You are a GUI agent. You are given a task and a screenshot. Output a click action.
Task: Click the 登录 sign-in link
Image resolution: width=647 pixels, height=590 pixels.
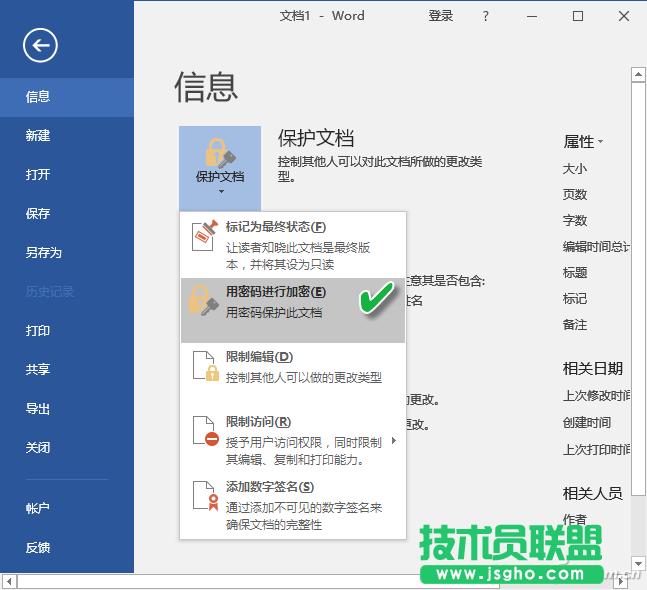point(441,16)
